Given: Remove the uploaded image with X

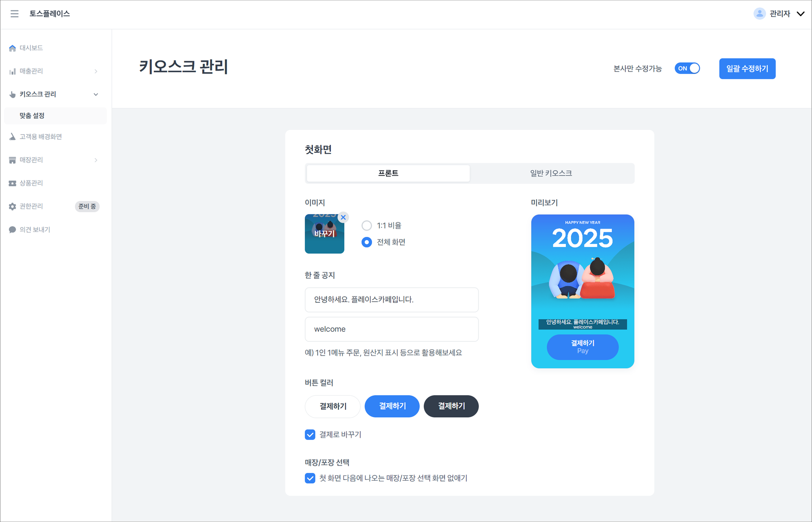Looking at the screenshot, I should coord(343,217).
